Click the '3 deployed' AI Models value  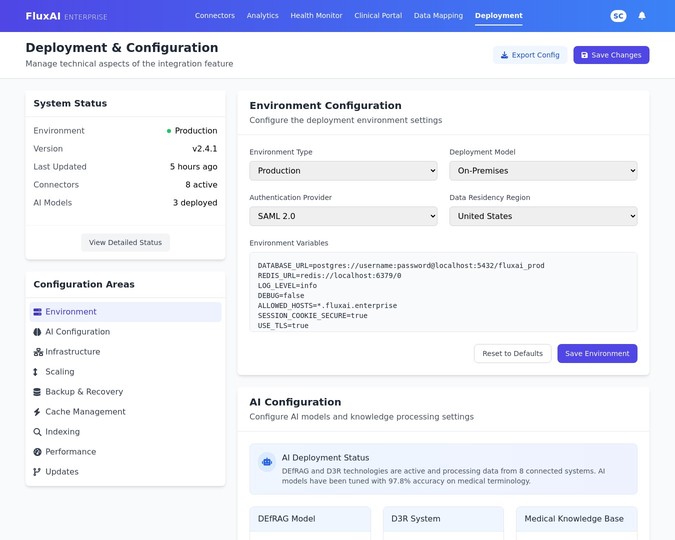[x=195, y=203]
